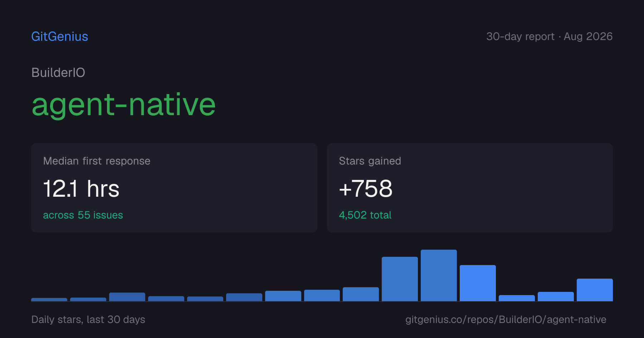Select the second-tallest bar left of the peak
Screen dimensions: 644x338
(400, 279)
